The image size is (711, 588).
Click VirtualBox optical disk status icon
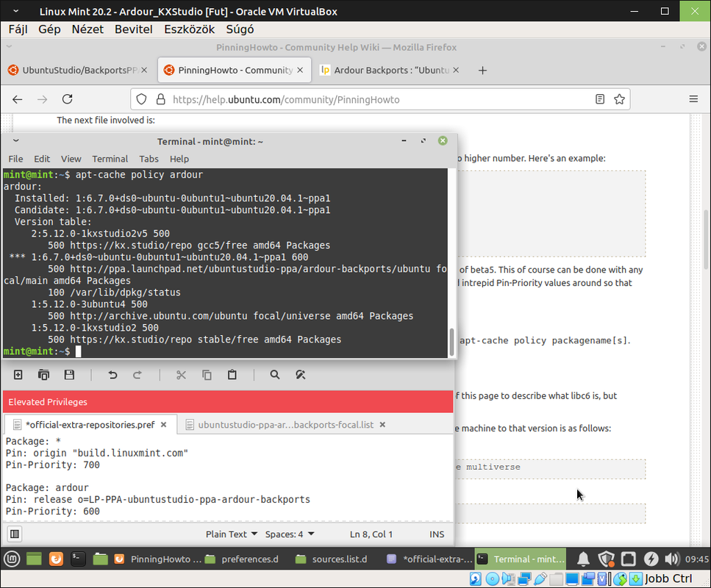point(493,579)
